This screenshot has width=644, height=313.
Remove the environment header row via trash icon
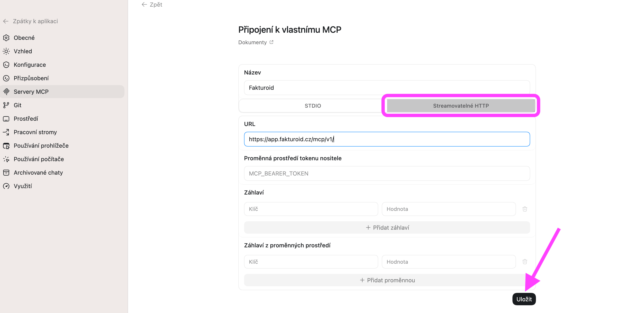(524, 261)
